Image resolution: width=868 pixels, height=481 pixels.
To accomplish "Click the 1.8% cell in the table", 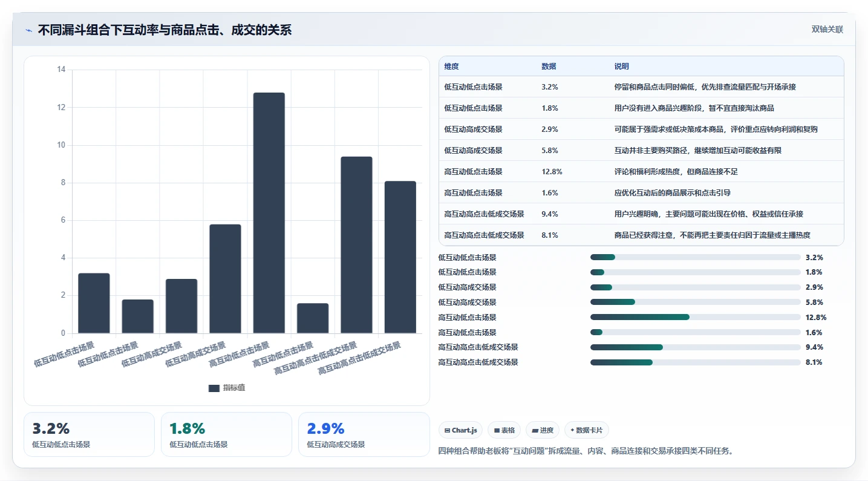I will coord(550,108).
